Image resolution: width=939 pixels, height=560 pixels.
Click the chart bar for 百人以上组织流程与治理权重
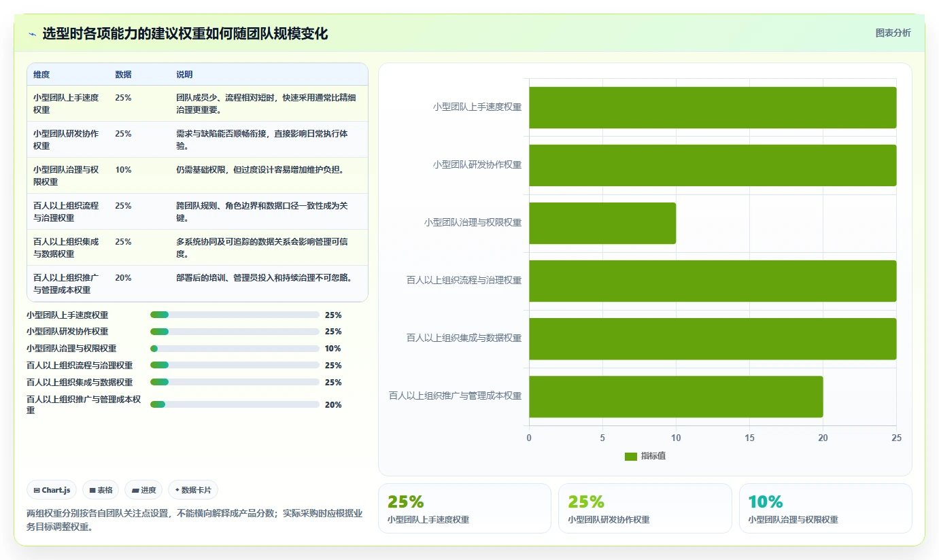[713, 281]
